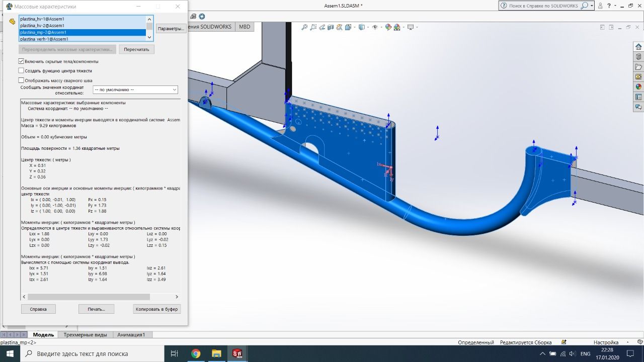Uncheck 'Включить скрытые тела/компоненты' checkbox
This screenshot has width=644, height=362.
(x=21, y=61)
